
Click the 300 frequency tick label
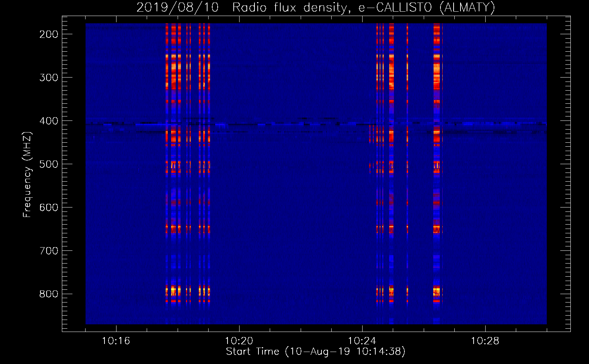click(49, 78)
